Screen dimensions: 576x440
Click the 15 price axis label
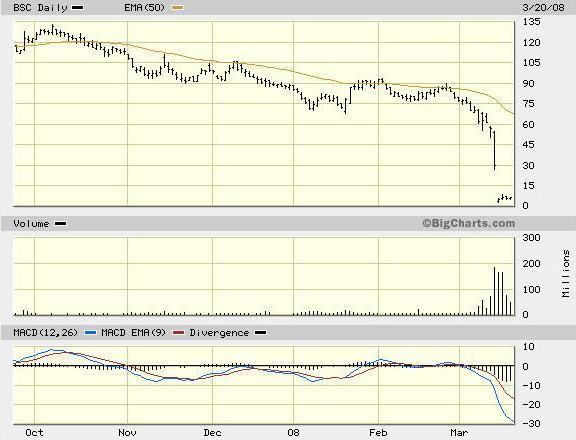(x=529, y=186)
